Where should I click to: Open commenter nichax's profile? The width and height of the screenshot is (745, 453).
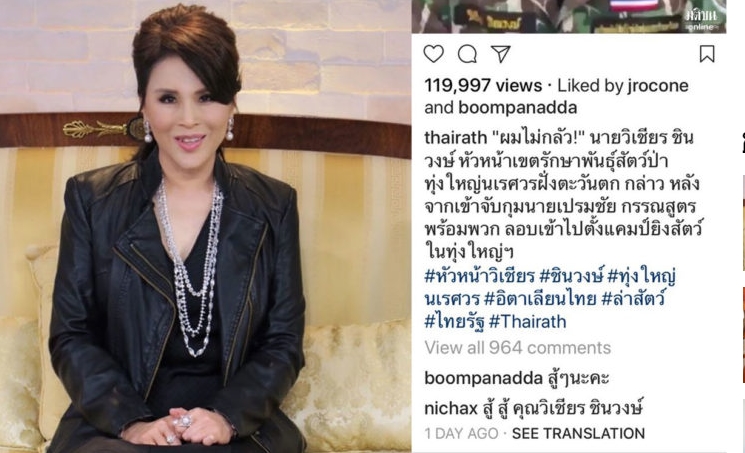tap(451, 409)
